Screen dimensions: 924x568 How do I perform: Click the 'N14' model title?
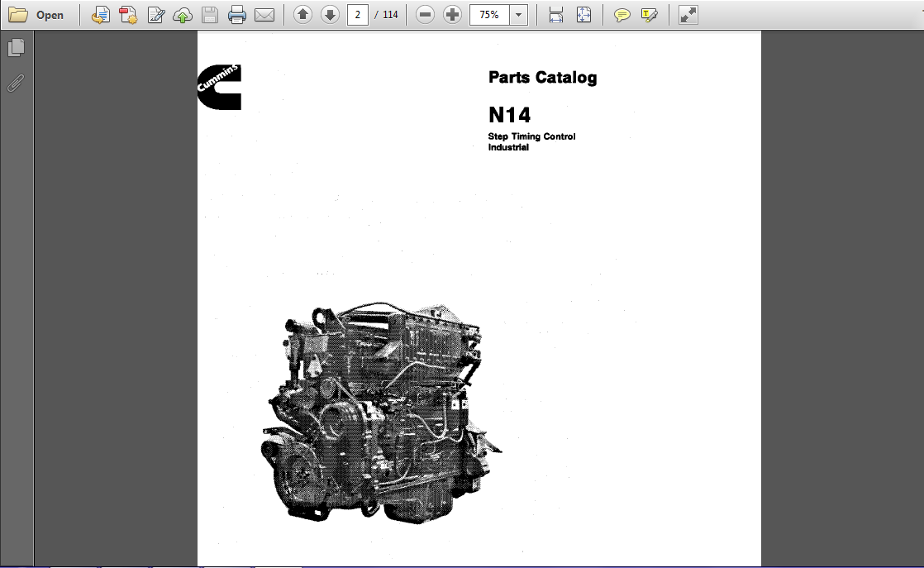[510, 114]
